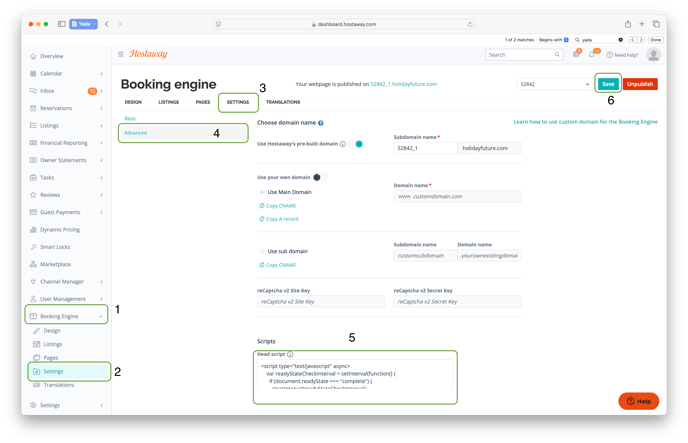Disable Hostaway's pre-built domain toggle
Image resolution: width=688 pixels, height=443 pixels.
(357, 144)
